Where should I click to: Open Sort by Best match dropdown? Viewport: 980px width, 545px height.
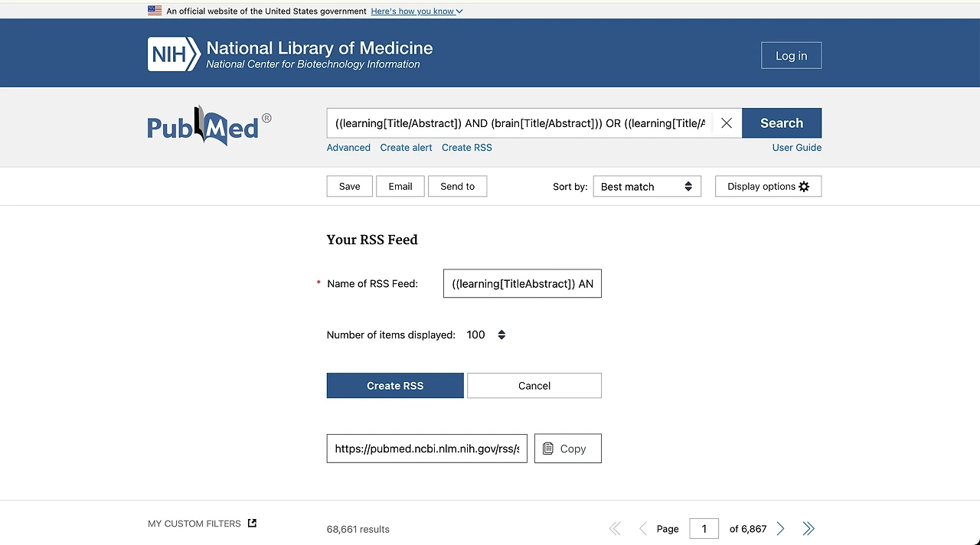click(646, 187)
